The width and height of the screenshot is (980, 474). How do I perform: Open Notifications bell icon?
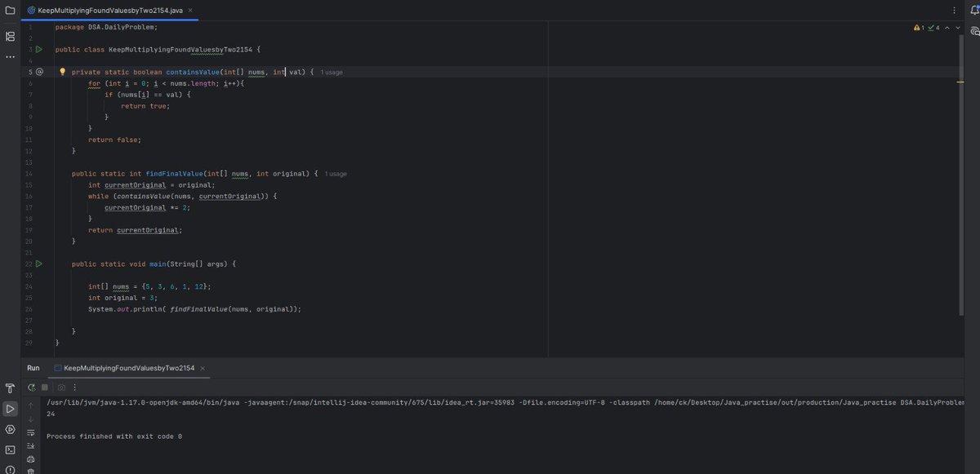click(974, 11)
